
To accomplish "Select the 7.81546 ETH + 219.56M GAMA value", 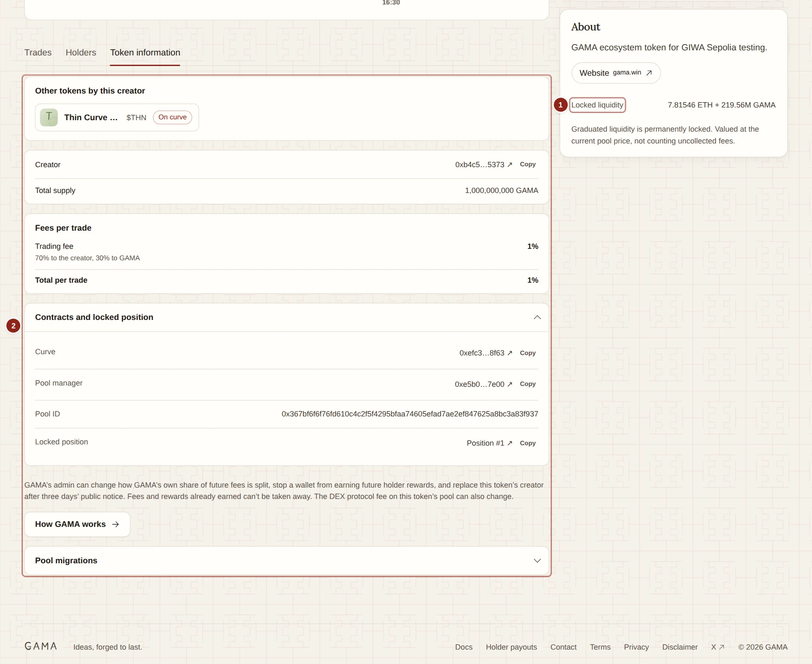I will click(x=721, y=105).
